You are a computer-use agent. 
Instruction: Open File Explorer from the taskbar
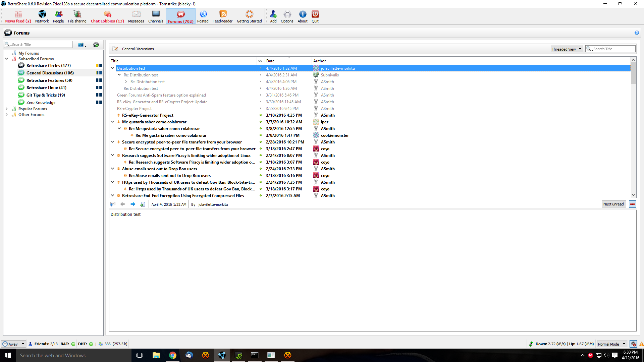click(156, 355)
